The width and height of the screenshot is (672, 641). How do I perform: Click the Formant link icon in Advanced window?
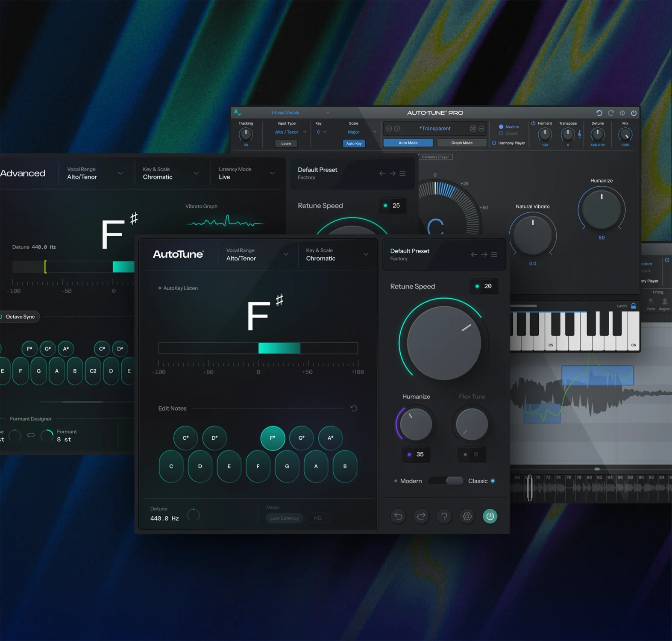[31, 435]
